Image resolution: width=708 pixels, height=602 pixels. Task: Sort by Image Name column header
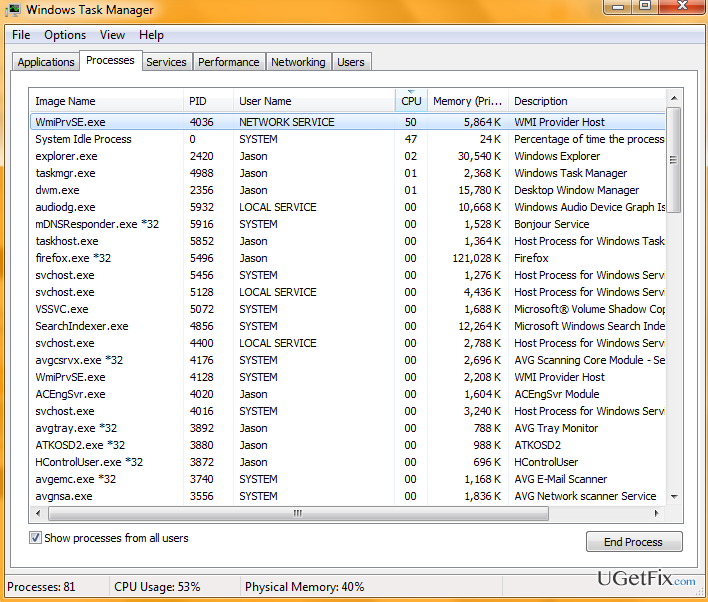pyautogui.click(x=107, y=101)
